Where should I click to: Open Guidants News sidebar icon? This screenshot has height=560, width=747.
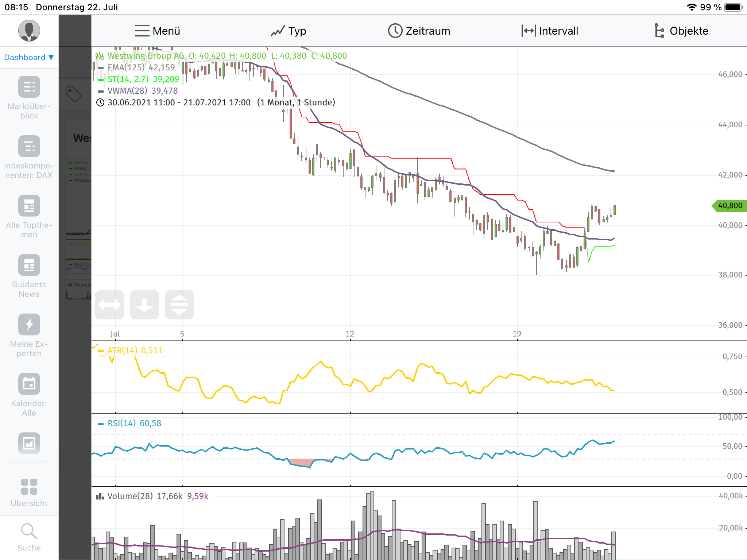pyautogui.click(x=29, y=265)
